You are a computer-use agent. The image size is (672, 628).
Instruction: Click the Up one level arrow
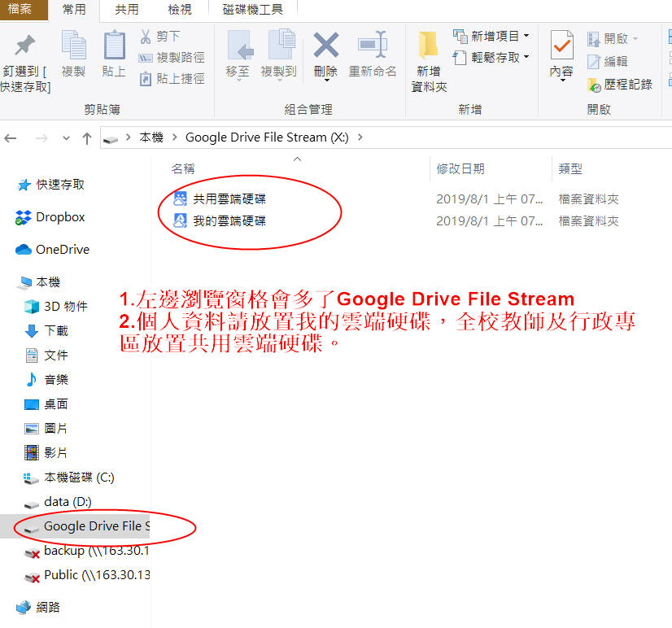tap(87, 138)
